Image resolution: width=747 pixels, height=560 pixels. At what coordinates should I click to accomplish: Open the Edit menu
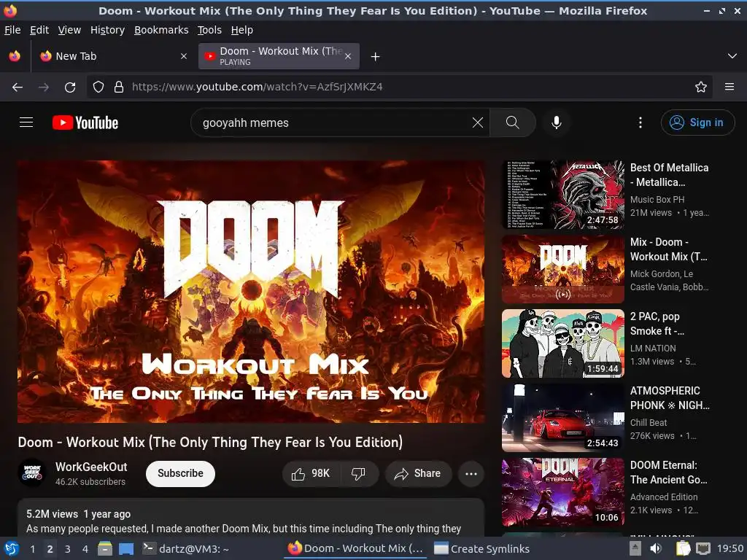39,30
